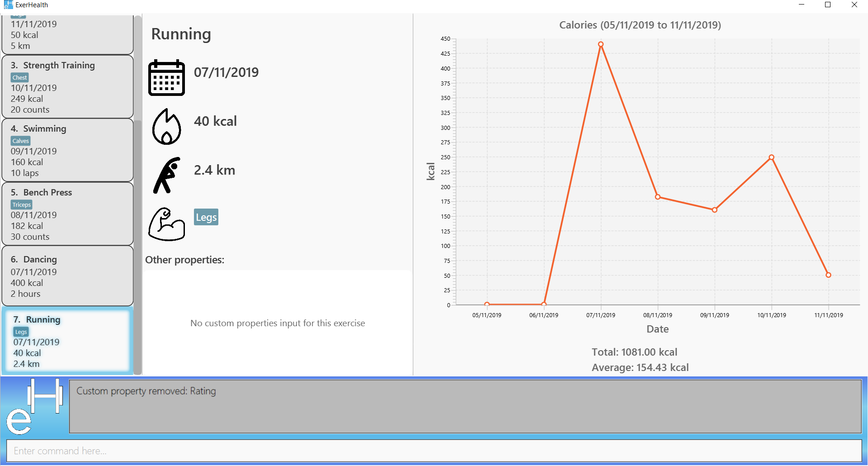The width and height of the screenshot is (868, 466).
Task: Click the No custom properties message
Action: tap(278, 323)
